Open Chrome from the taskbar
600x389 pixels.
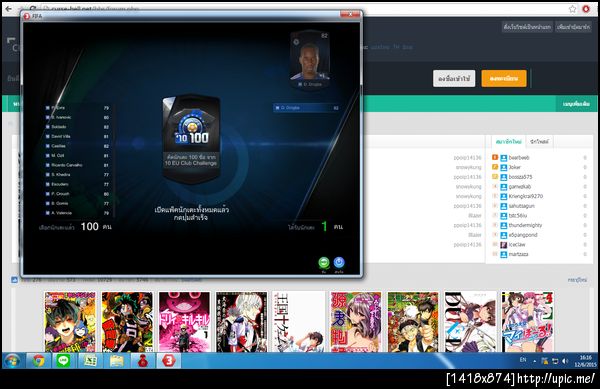pos(38,361)
